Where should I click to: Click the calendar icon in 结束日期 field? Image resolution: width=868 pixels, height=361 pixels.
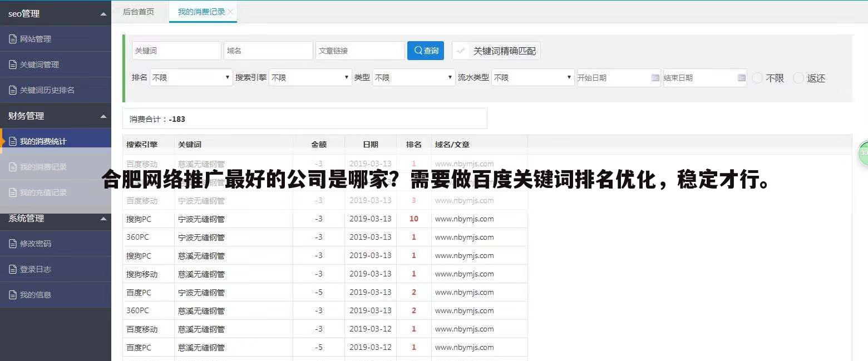tap(742, 78)
